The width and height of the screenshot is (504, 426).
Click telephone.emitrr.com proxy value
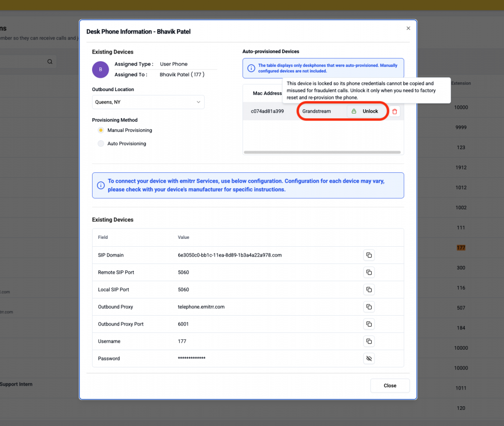pos(201,307)
